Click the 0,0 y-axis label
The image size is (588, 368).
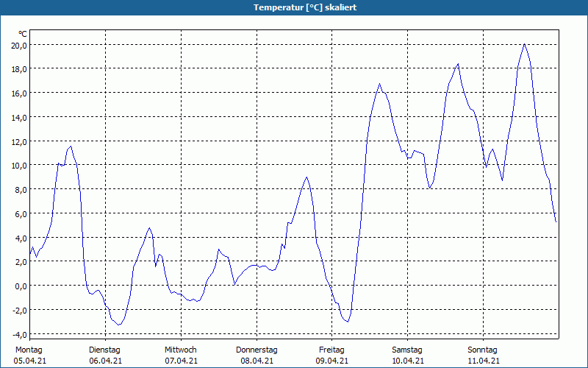pos(21,286)
